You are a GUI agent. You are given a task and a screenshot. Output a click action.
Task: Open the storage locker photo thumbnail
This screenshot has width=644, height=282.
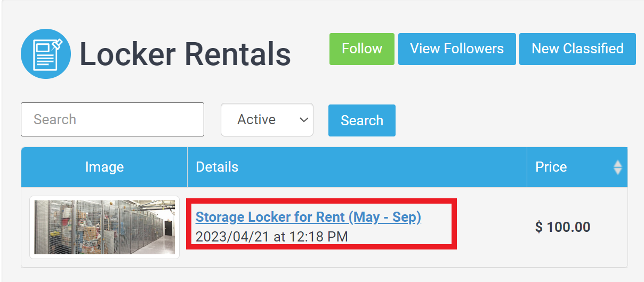tap(104, 227)
